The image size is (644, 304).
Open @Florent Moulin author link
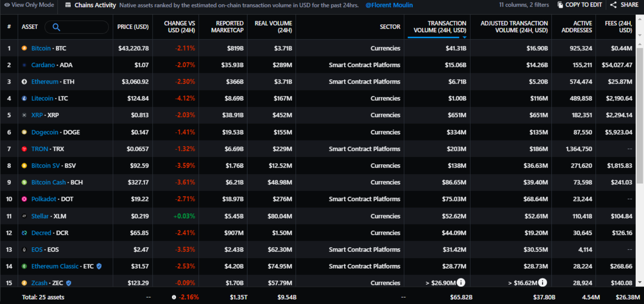[x=389, y=5]
